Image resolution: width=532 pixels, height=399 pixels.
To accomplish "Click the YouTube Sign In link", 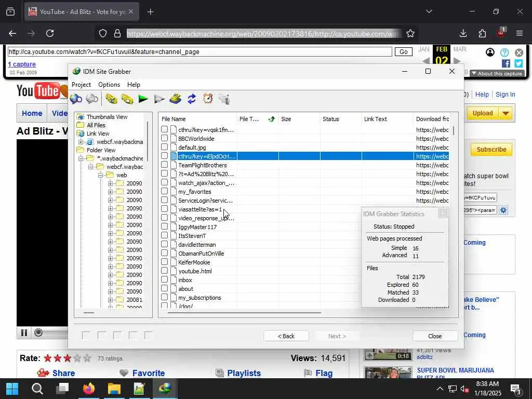I will (x=505, y=95).
